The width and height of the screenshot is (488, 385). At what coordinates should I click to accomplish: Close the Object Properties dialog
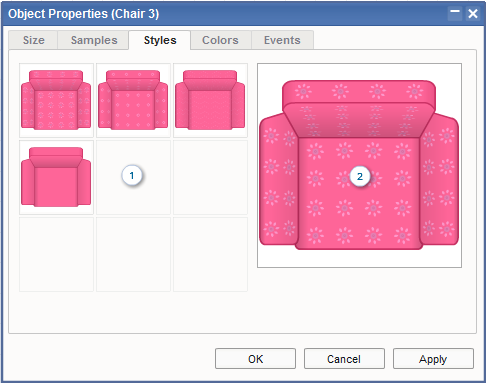(473, 14)
